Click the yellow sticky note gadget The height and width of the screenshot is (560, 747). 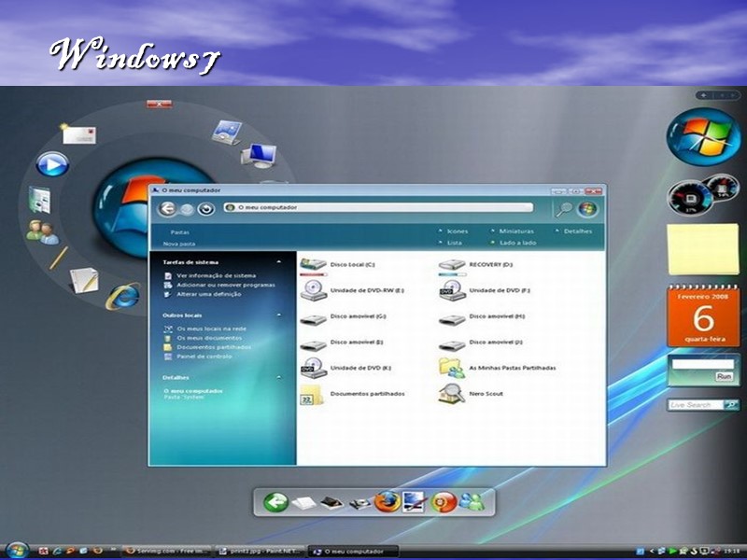pos(703,249)
